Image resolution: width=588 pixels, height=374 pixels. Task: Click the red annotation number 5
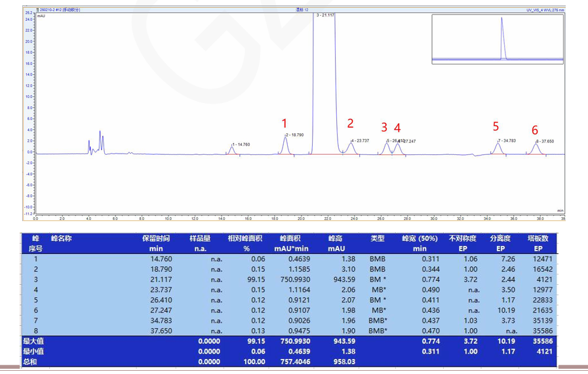496,127
